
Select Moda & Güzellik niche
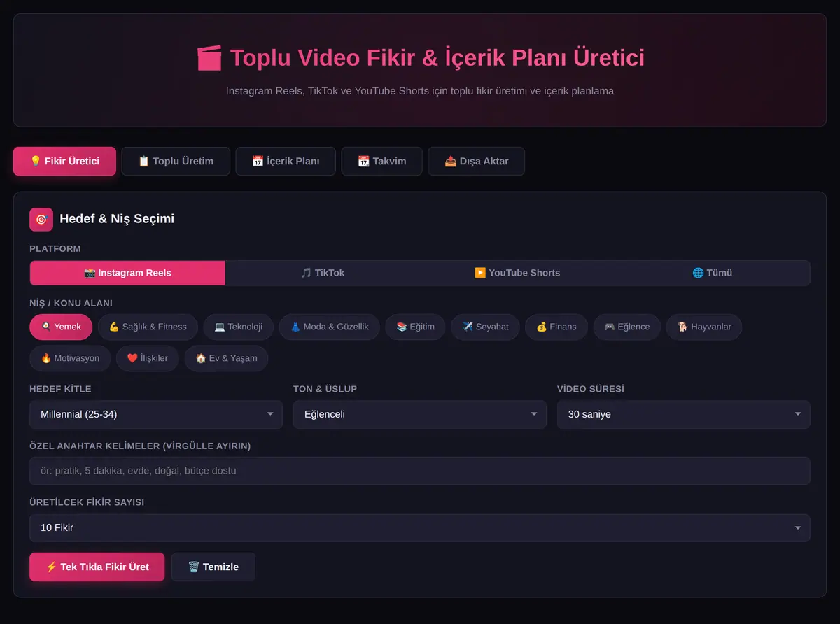tap(329, 327)
